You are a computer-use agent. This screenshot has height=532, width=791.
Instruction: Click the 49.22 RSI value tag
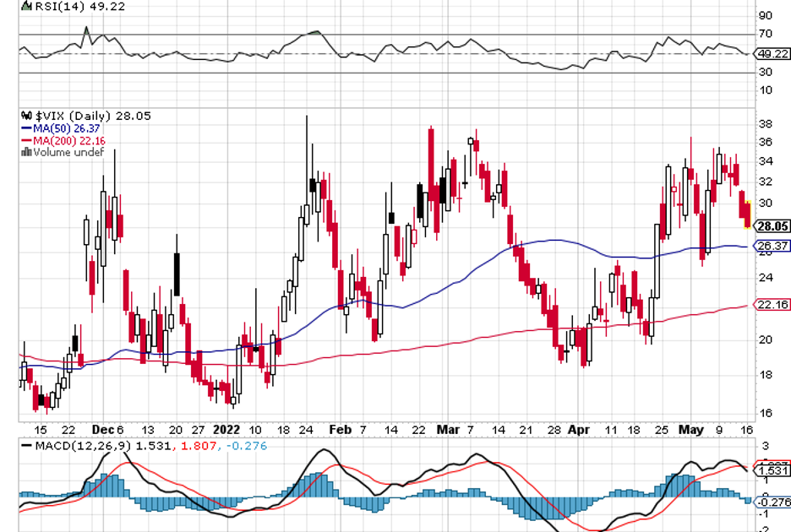click(772, 53)
